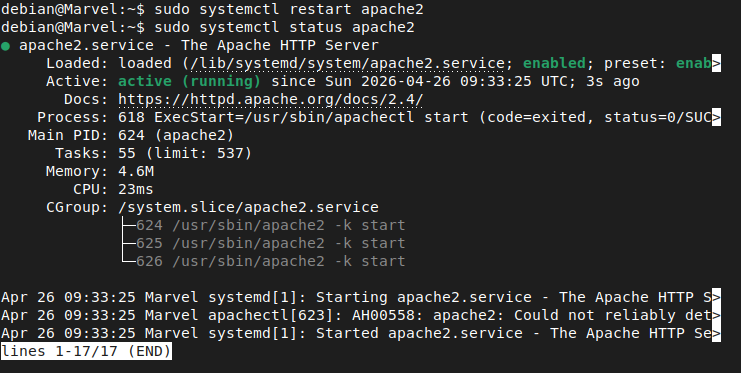
Task: Select process row '625 /usr/sbin/apache2 -k start'
Action: point(270,243)
